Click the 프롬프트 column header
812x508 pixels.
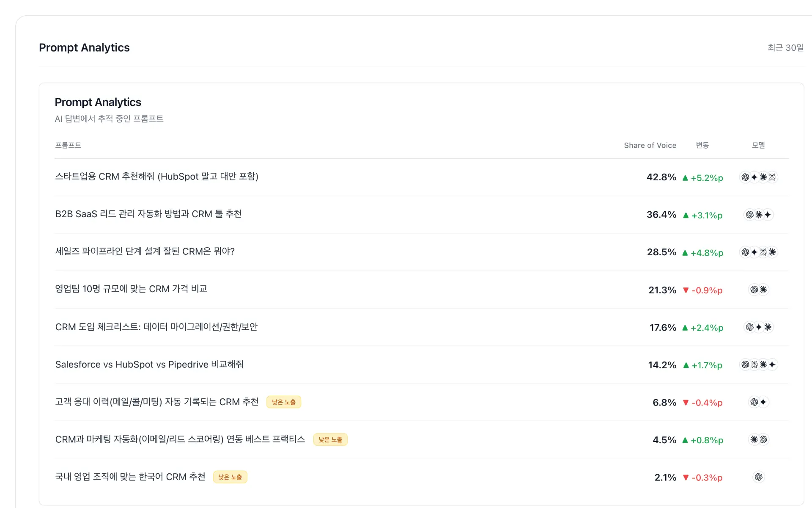[68, 145]
